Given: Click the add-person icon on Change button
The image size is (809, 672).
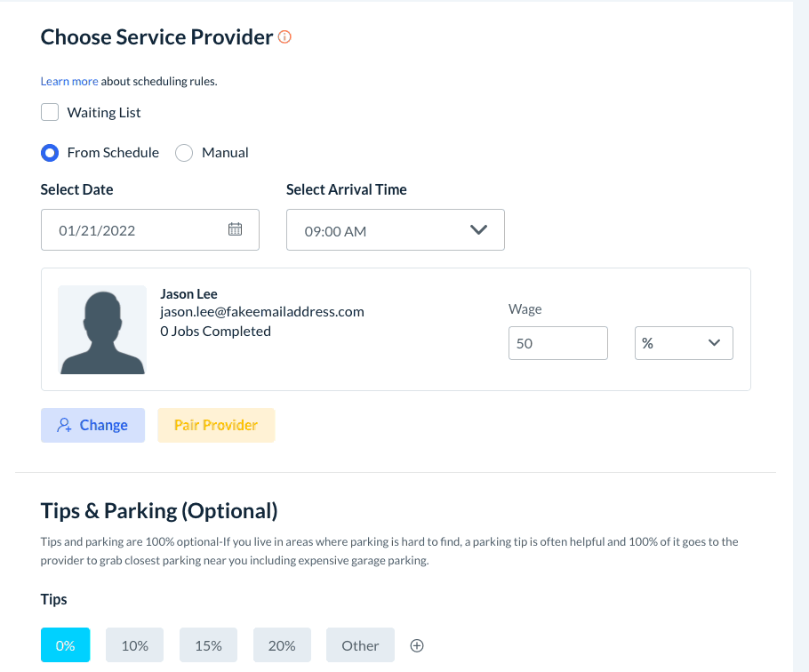Looking at the screenshot, I should pyautogui.click(x=64, y=426).
